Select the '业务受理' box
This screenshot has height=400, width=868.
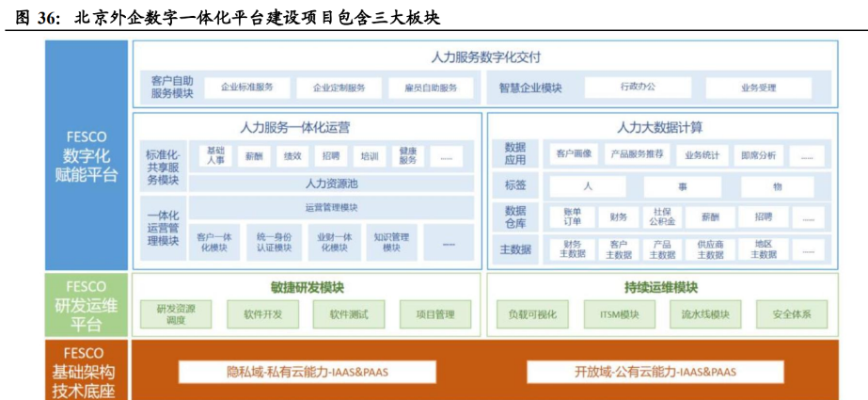(x=758, y=88)
